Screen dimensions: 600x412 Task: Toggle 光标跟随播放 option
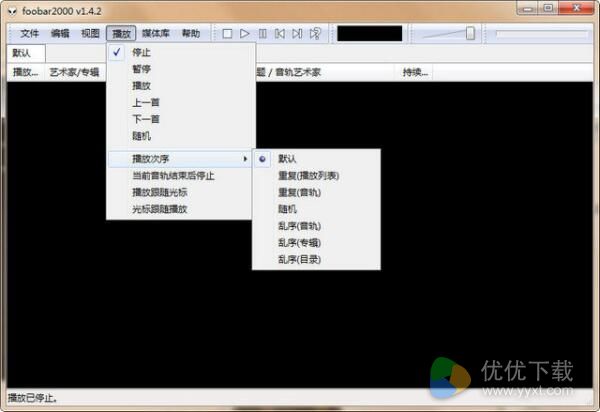179,209
